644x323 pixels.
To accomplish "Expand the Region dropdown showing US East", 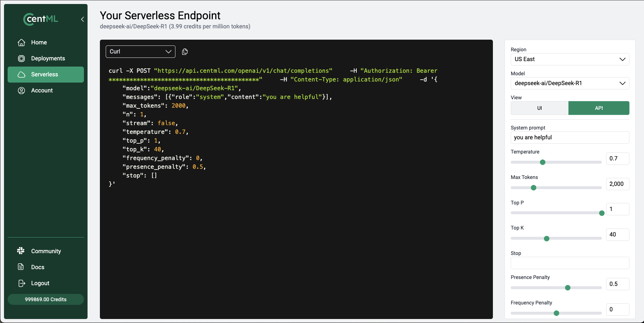I will 570,59.
